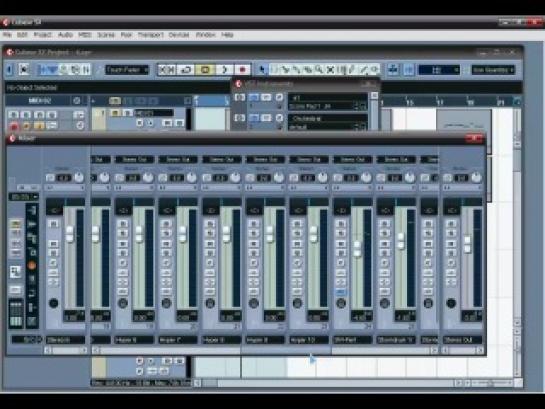Open the view preset dropdown in Mixer common panel
The image size is (545, 409).
tap(24, 197)
